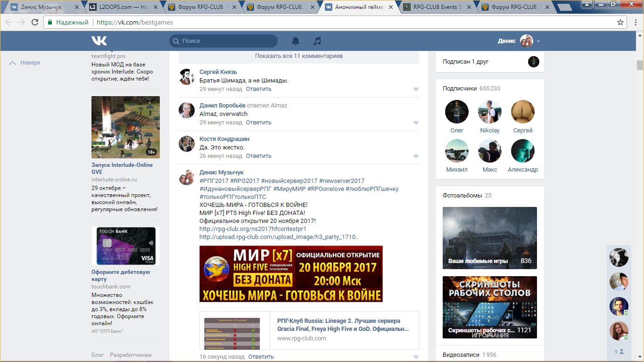Like Костя Кондрашин's comment heart

point(416,156)
